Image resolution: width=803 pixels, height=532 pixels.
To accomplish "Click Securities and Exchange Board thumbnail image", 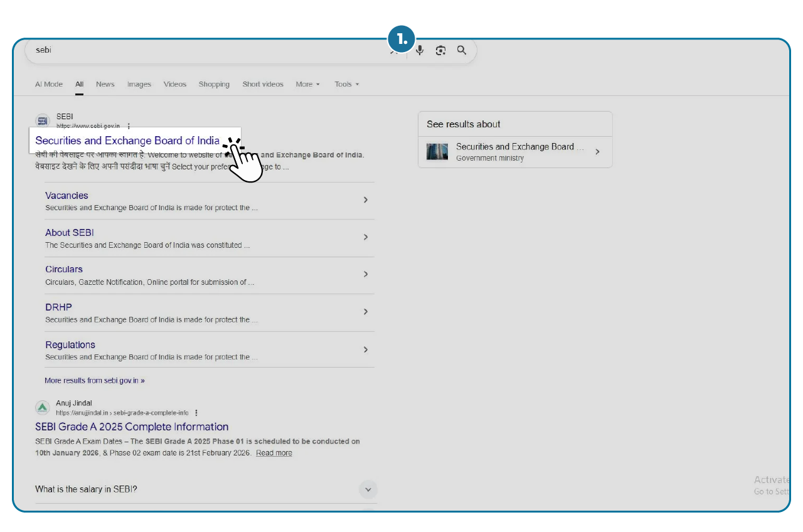I will pos(437,152).
